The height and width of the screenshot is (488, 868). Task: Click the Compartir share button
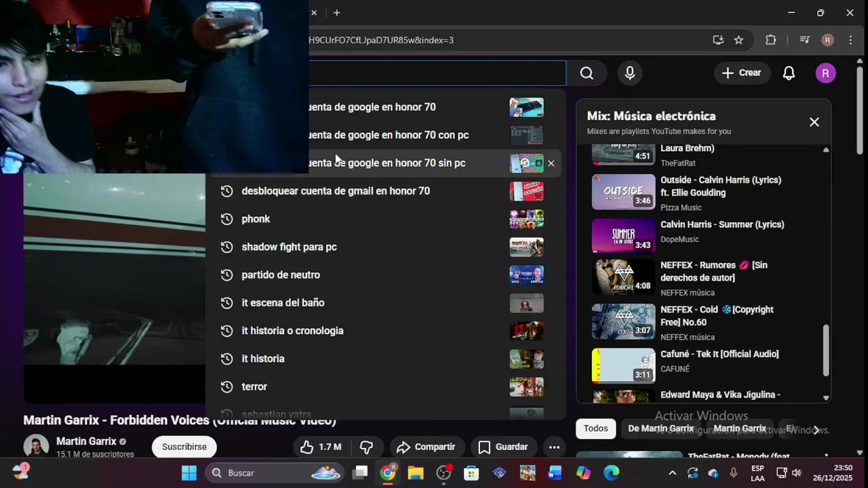coord(427,447)
